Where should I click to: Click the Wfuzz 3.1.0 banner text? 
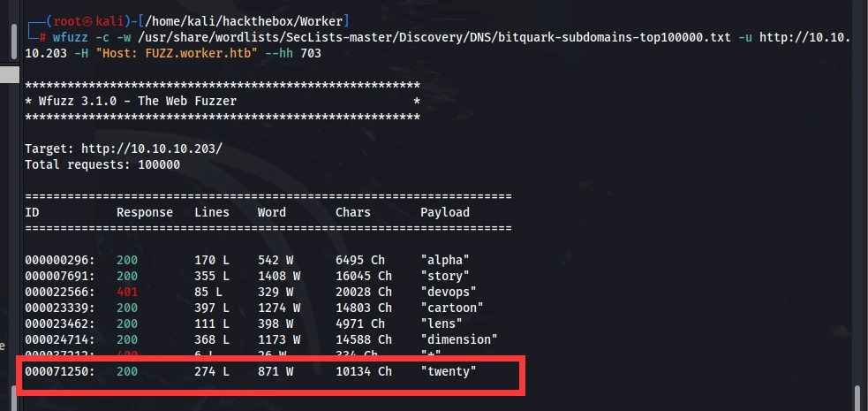137,102
